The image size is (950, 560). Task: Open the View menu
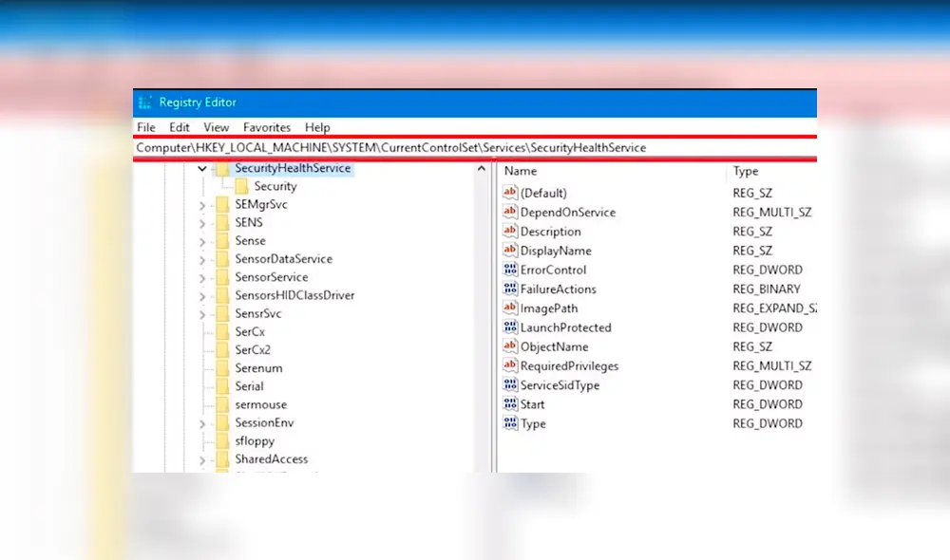click(x=216, y=127)
